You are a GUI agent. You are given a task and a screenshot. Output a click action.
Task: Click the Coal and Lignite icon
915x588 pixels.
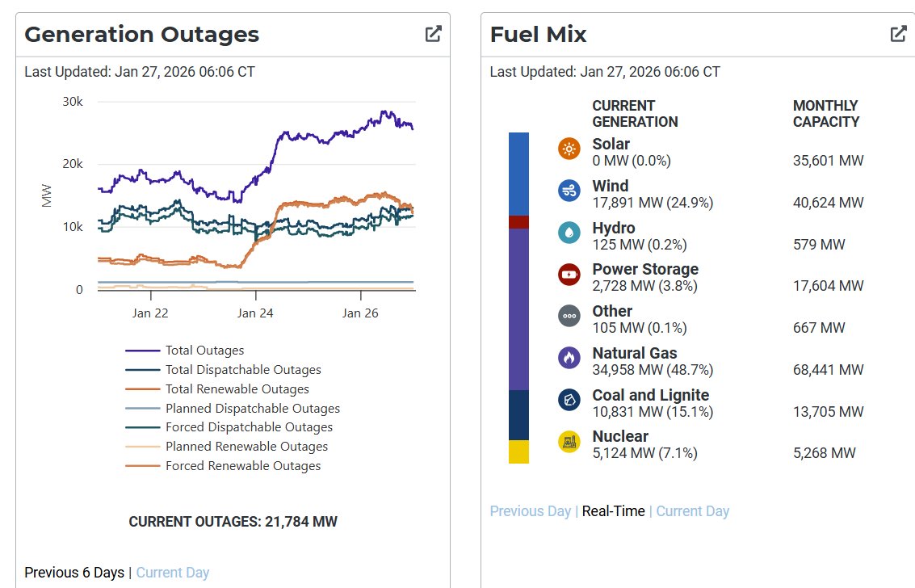click(x=569, y=401)
